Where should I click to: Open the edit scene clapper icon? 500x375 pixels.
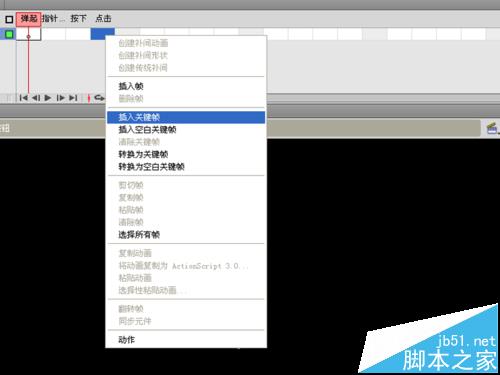pyautogui.click(x=492, y=128)
